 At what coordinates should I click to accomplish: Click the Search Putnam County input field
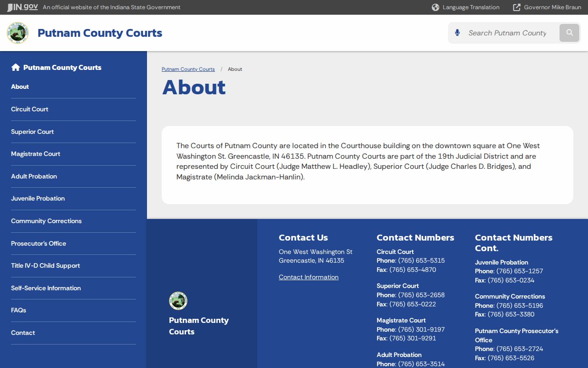pos(508,33)
